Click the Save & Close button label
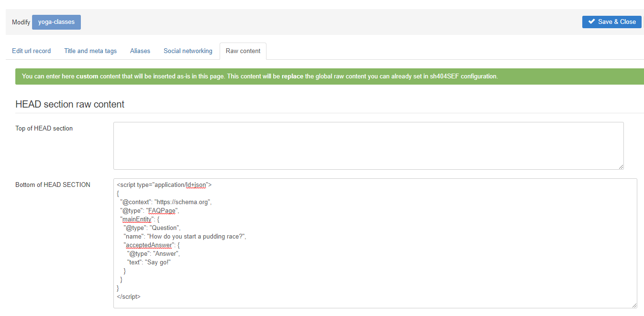 [x=617, y=22]
